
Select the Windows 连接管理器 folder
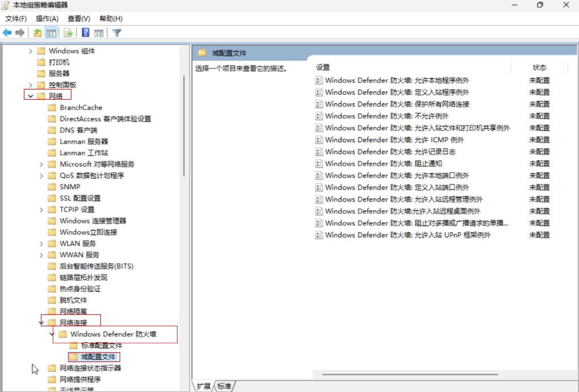[x=92, y=221]
